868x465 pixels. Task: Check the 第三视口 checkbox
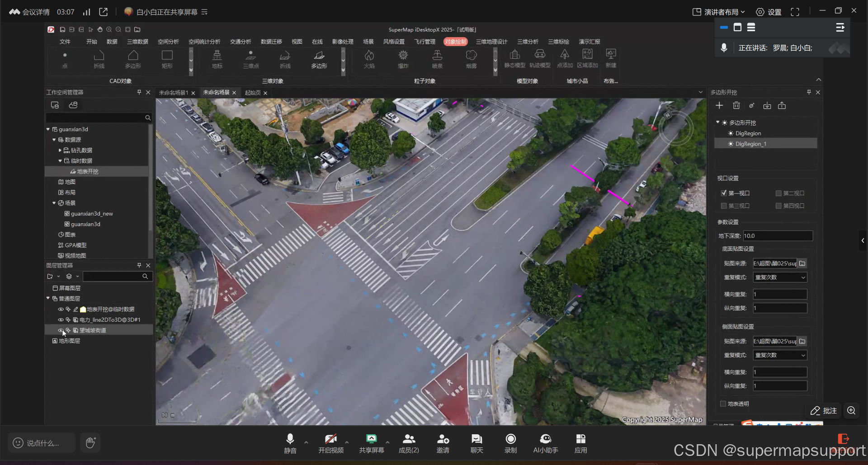coord(724,206)
